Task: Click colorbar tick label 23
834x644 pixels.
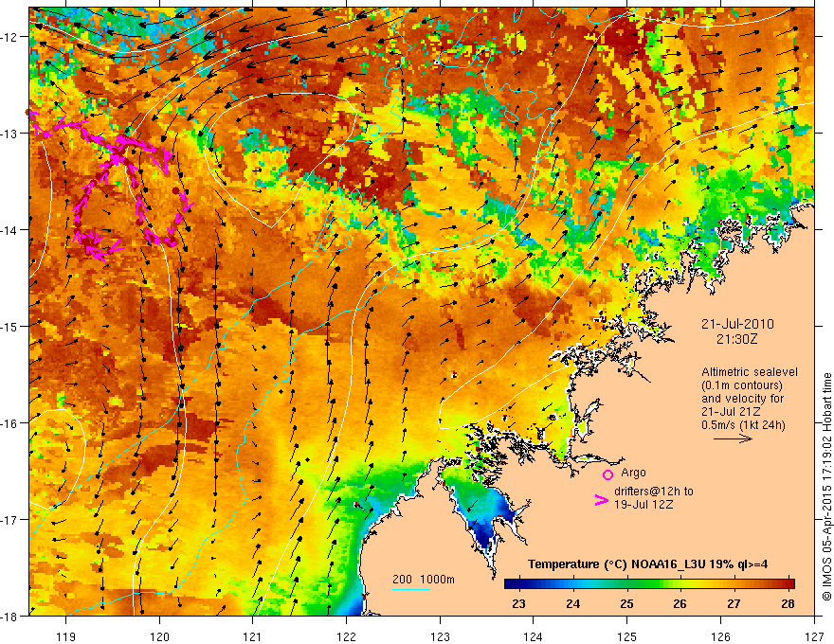Action: pos(518,603)
